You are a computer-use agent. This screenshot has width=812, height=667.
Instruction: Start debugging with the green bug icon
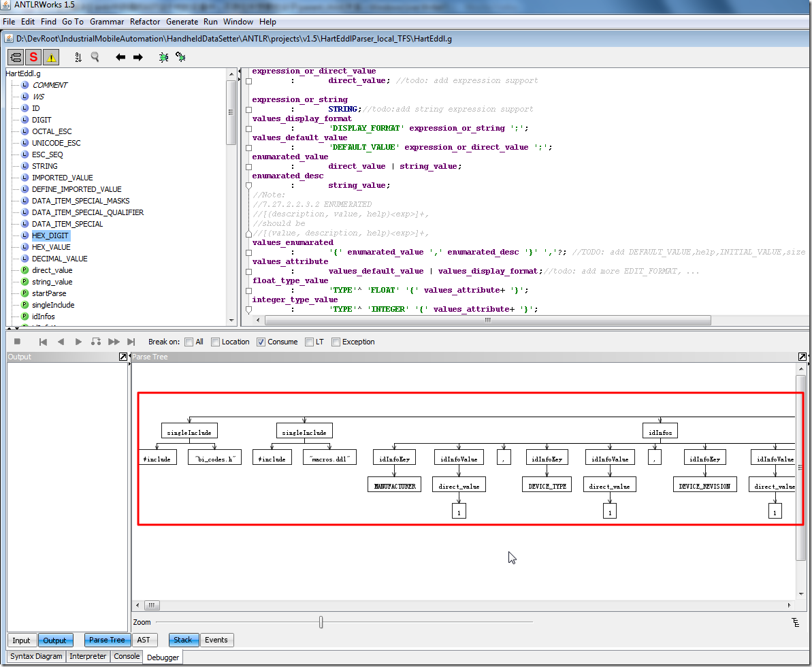(163, 57)
